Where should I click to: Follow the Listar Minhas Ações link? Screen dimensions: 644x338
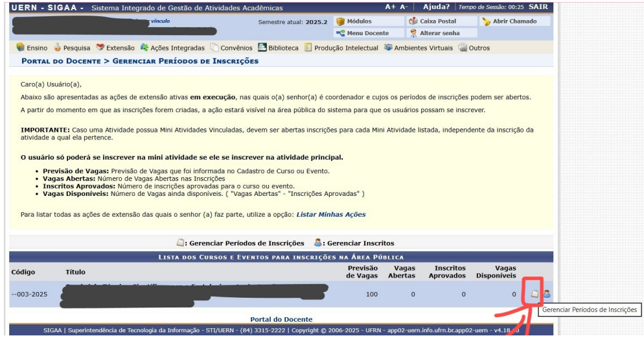[331, 214]
